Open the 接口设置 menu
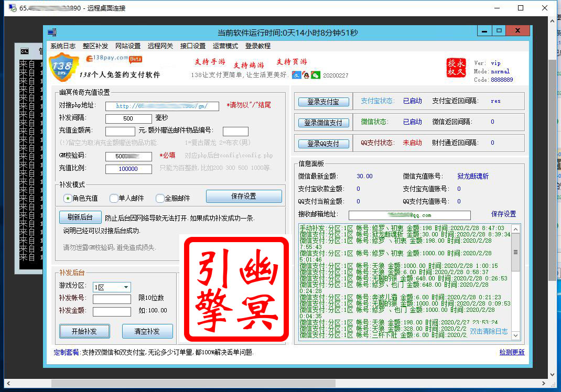561x392 pixels. click(192, 46)
